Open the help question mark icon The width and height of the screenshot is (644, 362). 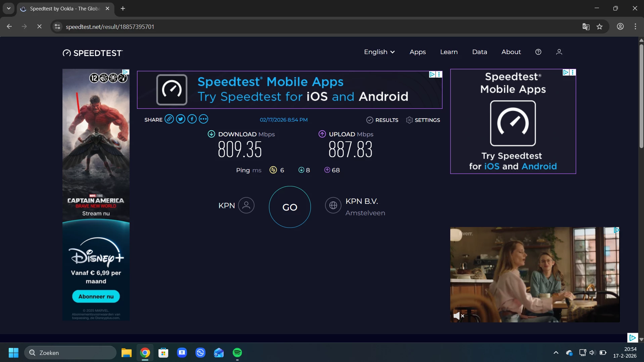point(538,52)
